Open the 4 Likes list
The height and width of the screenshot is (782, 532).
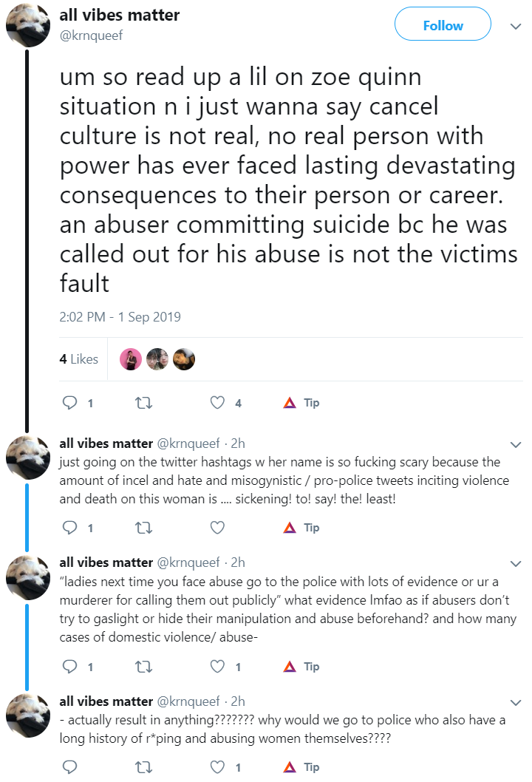pos(79,359)
